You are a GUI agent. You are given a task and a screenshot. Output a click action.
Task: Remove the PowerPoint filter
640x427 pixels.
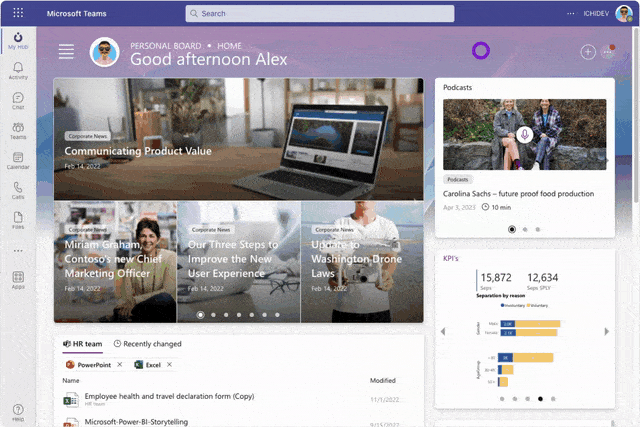point(120,364)
